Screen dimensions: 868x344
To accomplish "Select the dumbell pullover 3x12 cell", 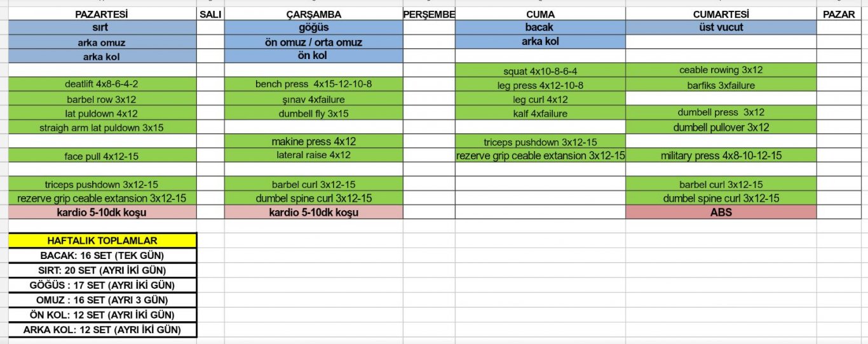I will click(721, 128).
